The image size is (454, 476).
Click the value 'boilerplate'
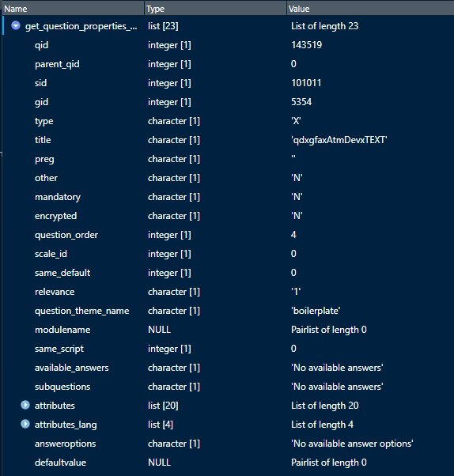316,311
